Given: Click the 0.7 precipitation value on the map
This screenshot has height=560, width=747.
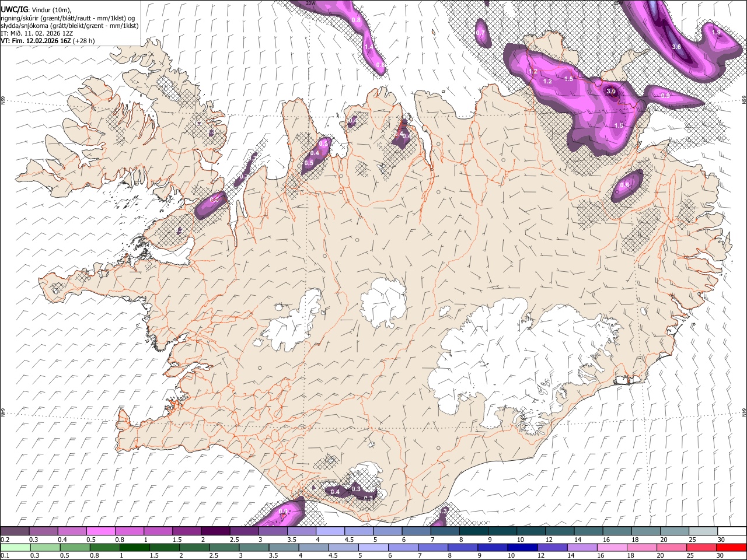Looking at the screenshot, I should pos(480,33).
